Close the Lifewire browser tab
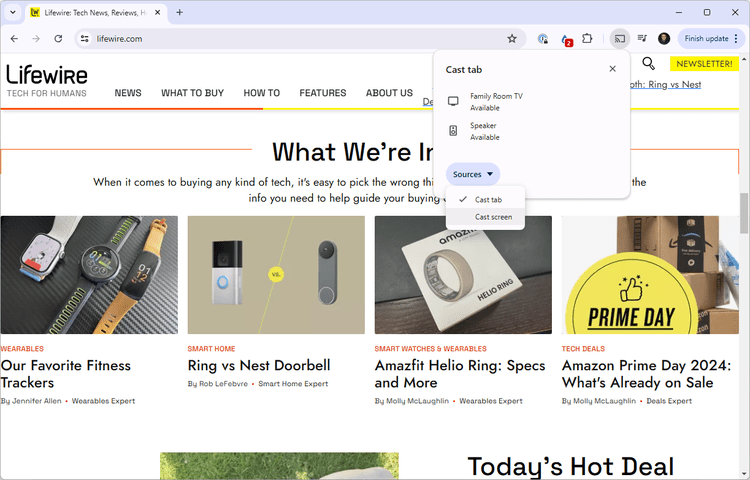Image resolution: width=750 pixels, height=480 pixels. click(x=157, y=12)
